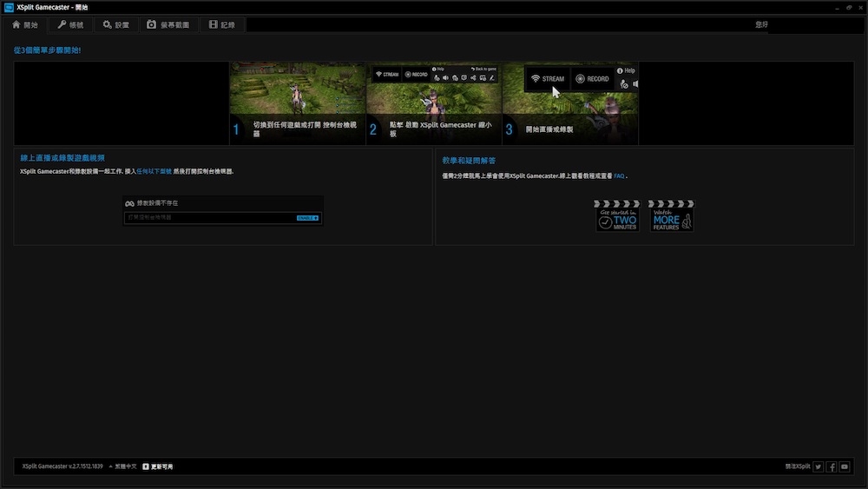Open the Twitter icon in footer
The width and height of the screenshot is (868, 489).
(x=818, y=466)
